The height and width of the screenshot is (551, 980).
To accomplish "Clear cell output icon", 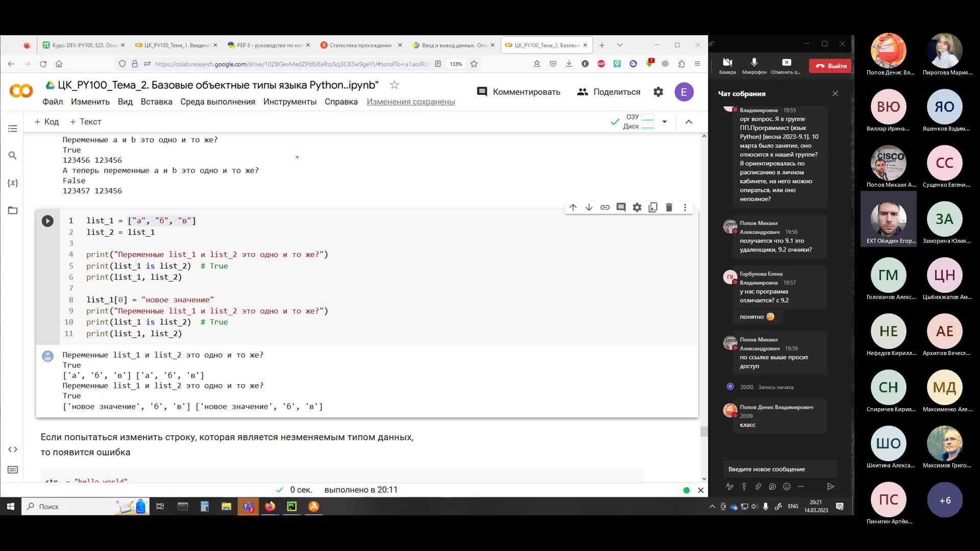I will (47, 356).
